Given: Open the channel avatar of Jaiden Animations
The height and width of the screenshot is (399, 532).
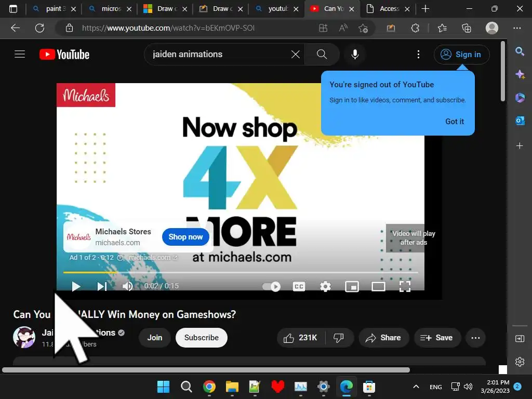Looking at the screenshot, I should 24,337.
